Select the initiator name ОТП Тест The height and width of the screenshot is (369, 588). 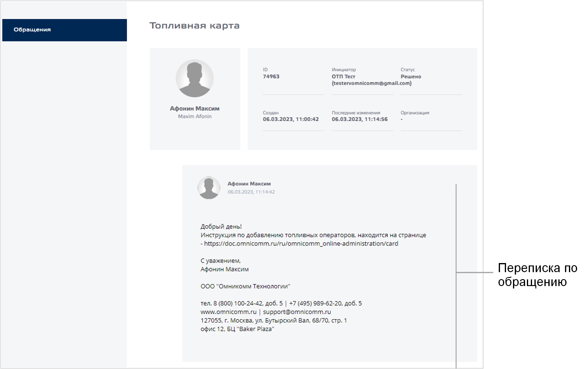coord(343,77)
